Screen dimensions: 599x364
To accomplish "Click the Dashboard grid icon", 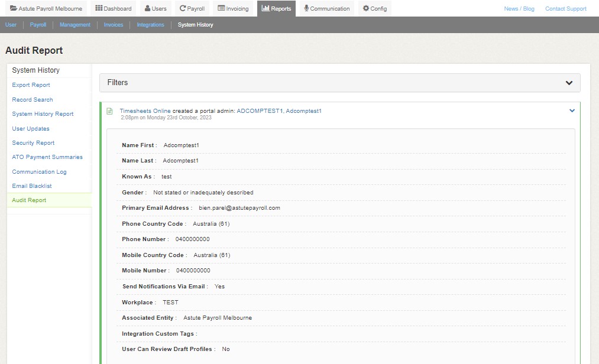I will [99, 9].
